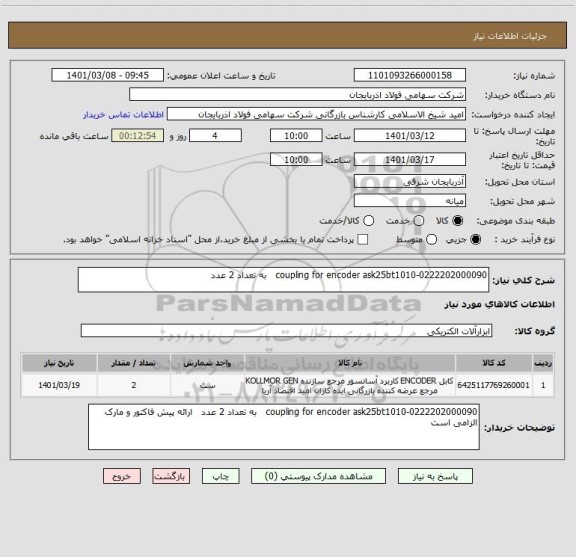
Task: Click the کد کالا column header
Action: [x=494, y=363]
